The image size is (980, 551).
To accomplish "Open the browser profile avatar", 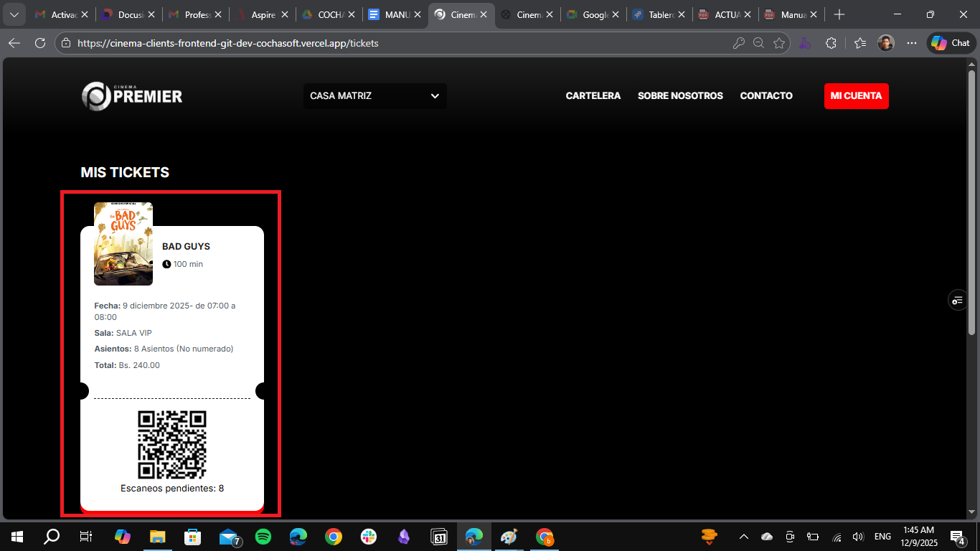I will pyautogui.click(x=885, y=43).
